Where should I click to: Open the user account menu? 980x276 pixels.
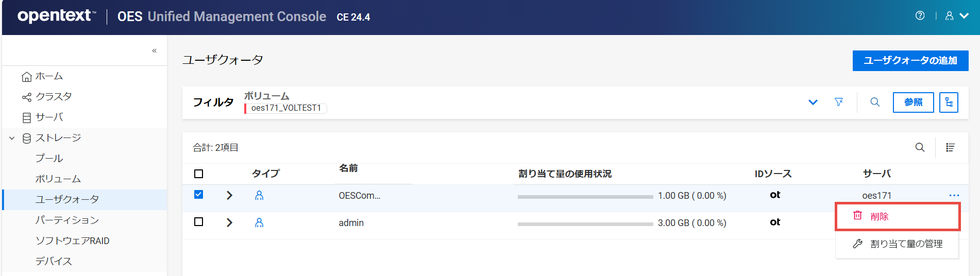click(956, 16)
